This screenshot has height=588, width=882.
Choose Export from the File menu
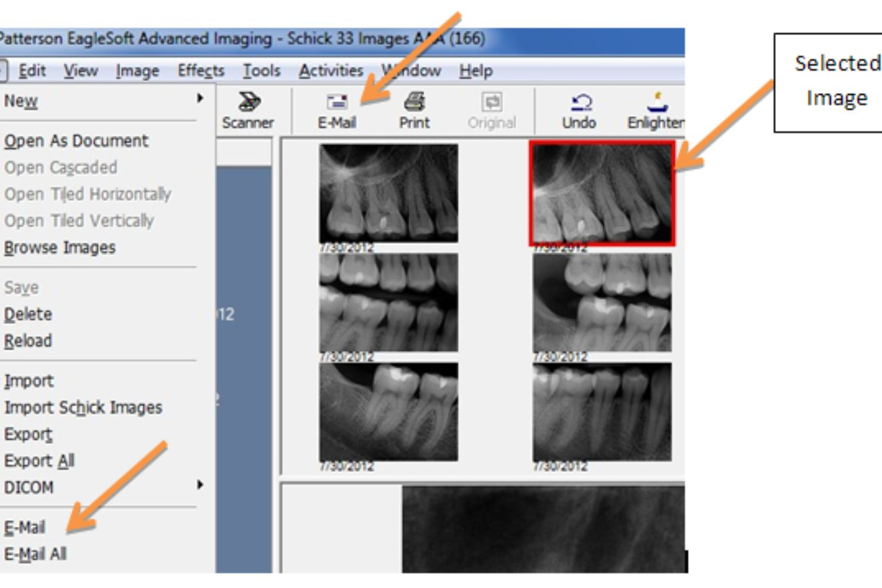[28, 434]
